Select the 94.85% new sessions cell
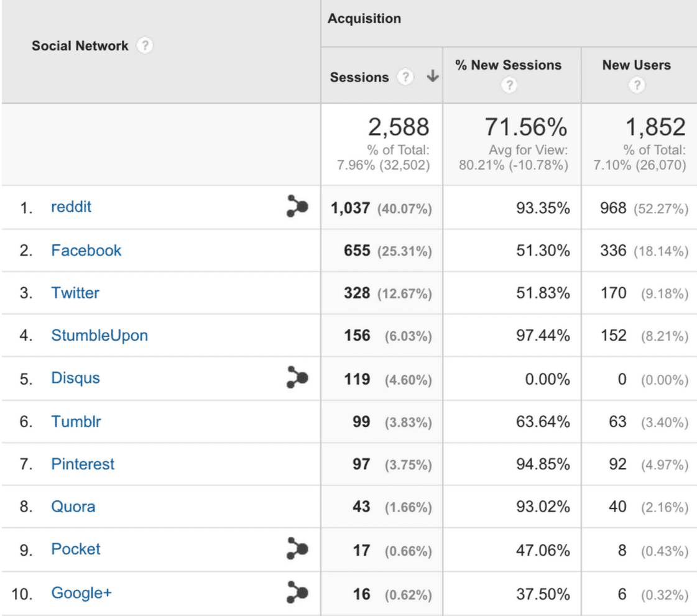Screen dimensions: 697x616 tap(512, 464)
